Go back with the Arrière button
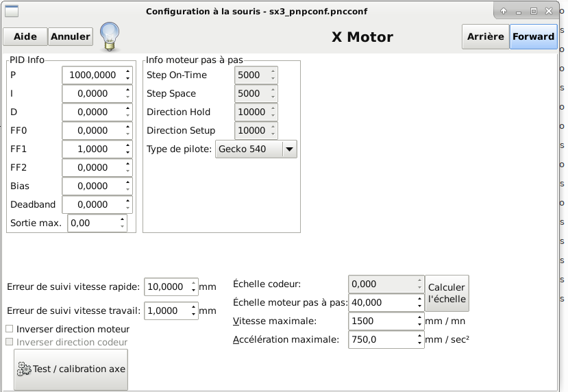Image resolution: width=568 pixels, height=392 pixels. [x=485, y=36]
